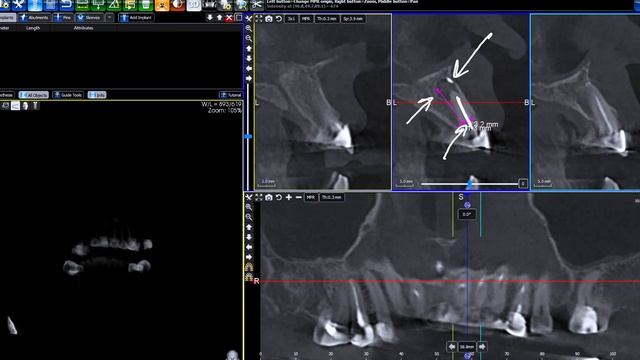This screenshot has height=360, width=640.
Task: Toggle the highlighted white view icon in the 3D panel
Action: coord(15,106)
